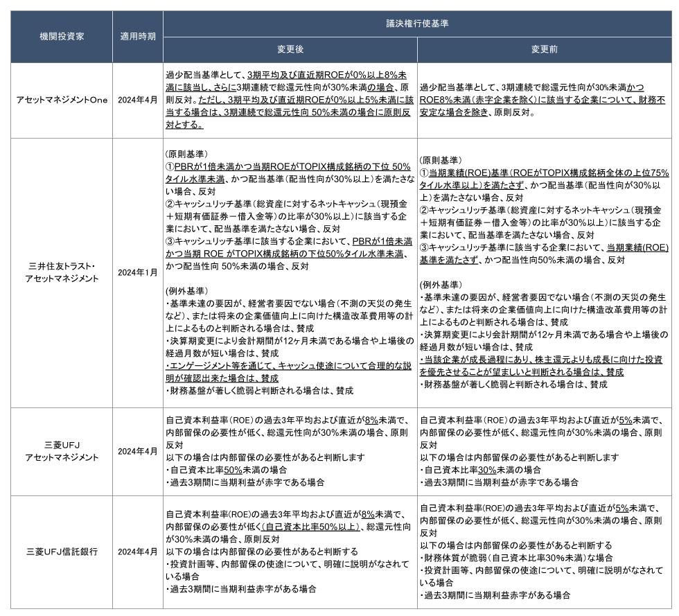Select the アセットマネジメントOne row label
Viewport: 679px width, 616px height.
coord(62,100)
